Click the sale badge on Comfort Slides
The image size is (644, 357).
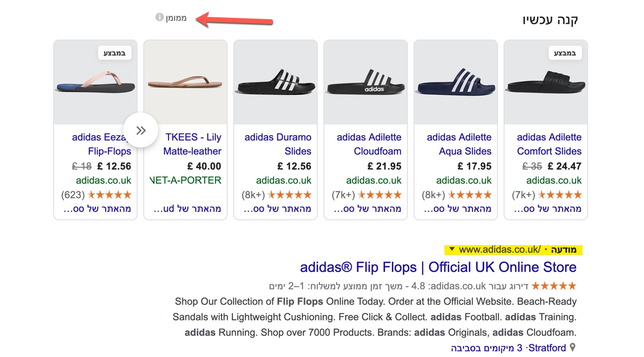(x=565, y=53)
